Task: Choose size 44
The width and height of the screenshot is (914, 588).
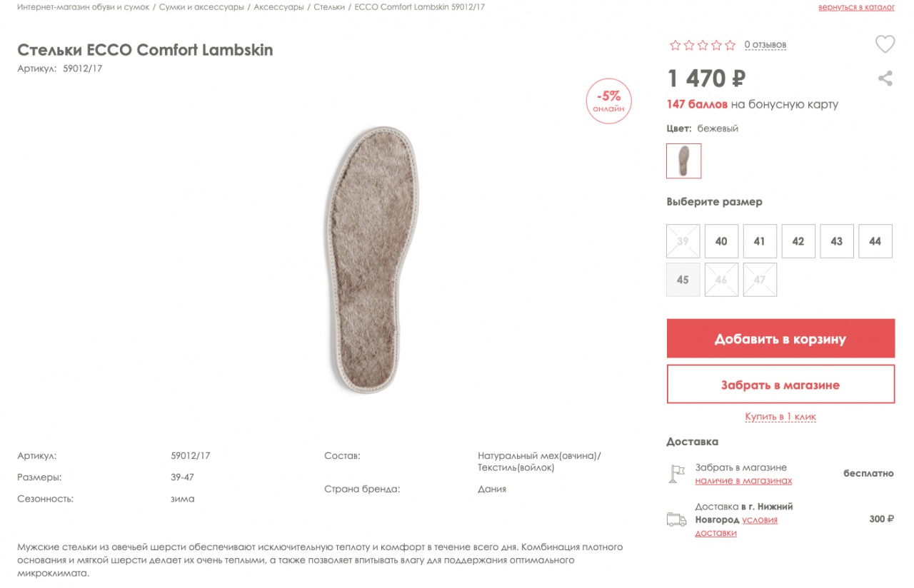Action: 875,241
